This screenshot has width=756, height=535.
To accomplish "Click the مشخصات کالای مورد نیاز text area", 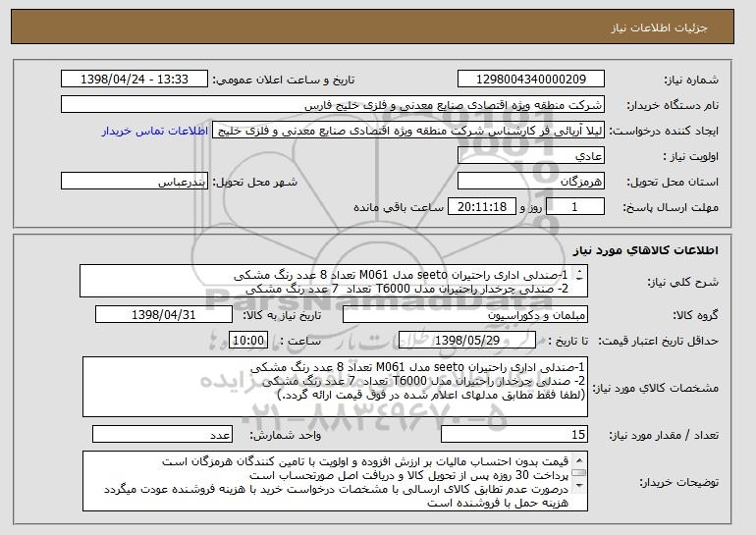I will click(335, 387).
